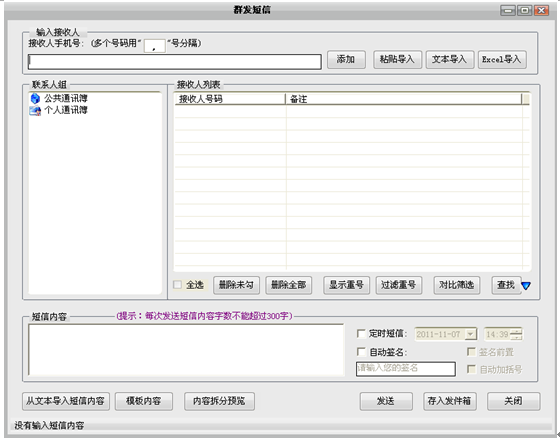Select 公共通讯簿 in the contact group tree
The height and width of the screenshot is (442, 560).
pyautogui.click(x=66, y=99)
